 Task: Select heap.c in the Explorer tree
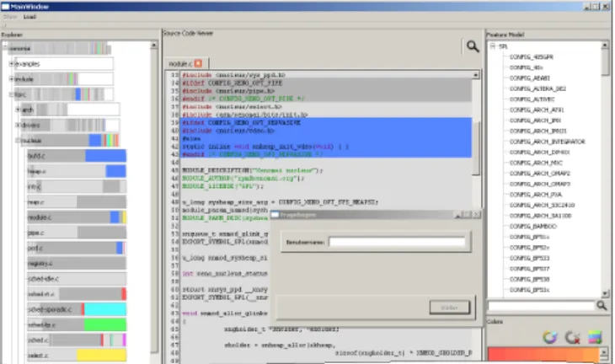point(77,171)
